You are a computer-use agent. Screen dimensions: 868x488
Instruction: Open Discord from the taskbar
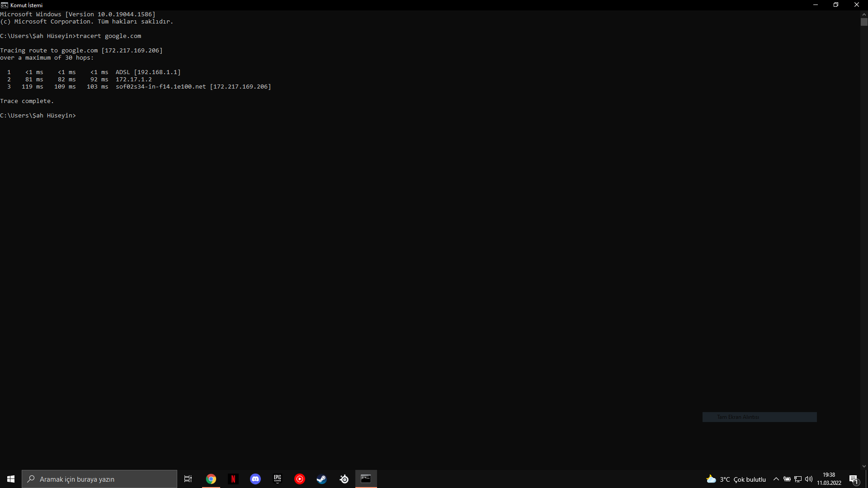pyautogui.click(x=255, y=479)
